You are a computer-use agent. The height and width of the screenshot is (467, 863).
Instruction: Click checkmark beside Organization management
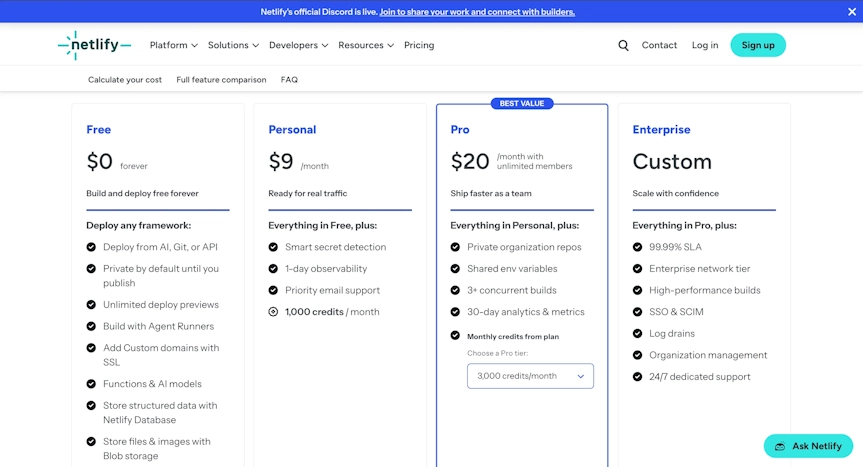point(637,355)
